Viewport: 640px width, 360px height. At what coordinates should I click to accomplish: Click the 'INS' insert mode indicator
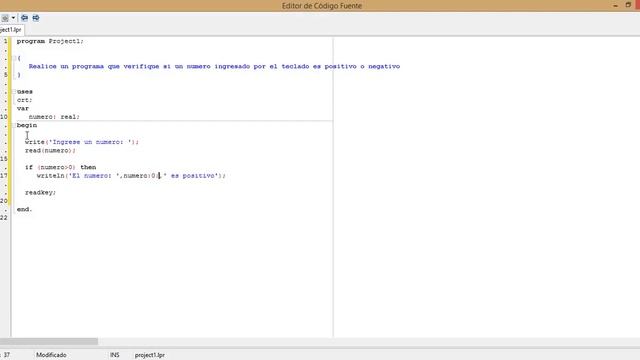(x=115, y=355)
